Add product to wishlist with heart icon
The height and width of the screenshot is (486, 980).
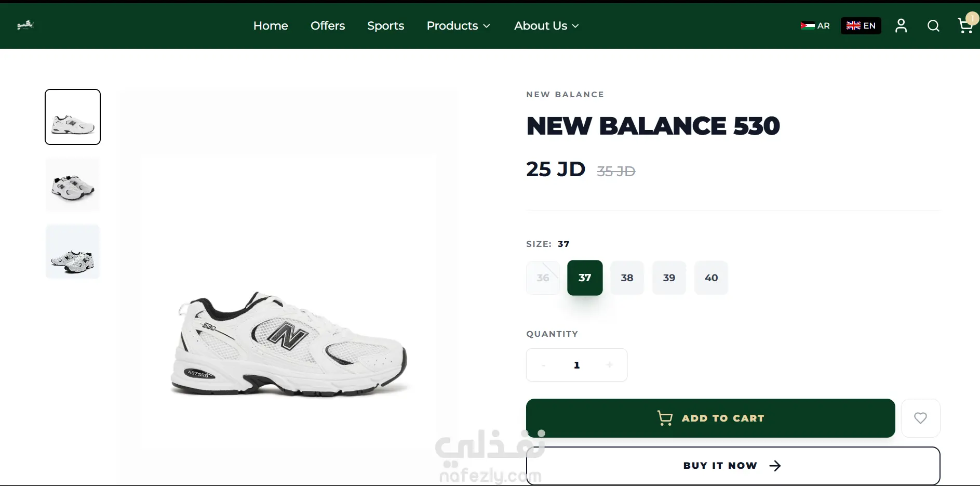coord(920,418)
